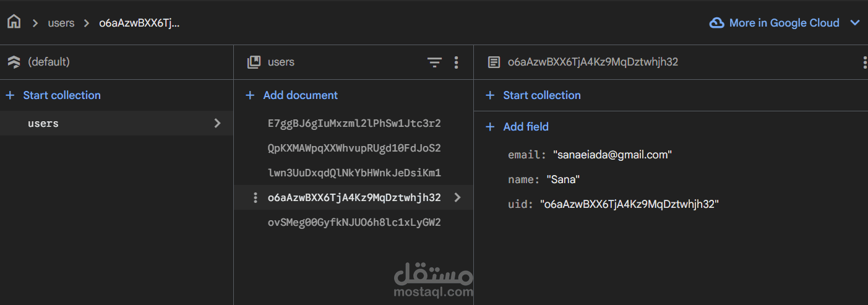The image size is (868, 305).
Task: Click the users collection stack icon
Action: click(254, 62)
